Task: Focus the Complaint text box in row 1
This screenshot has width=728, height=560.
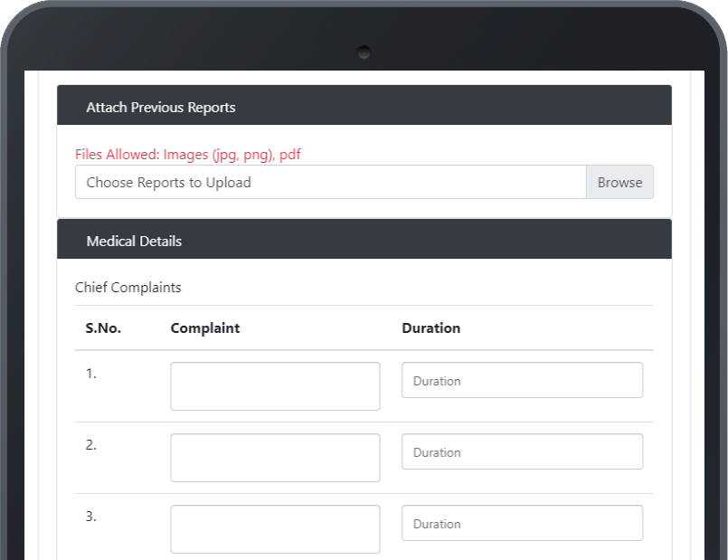Action: tap(275, 386)
